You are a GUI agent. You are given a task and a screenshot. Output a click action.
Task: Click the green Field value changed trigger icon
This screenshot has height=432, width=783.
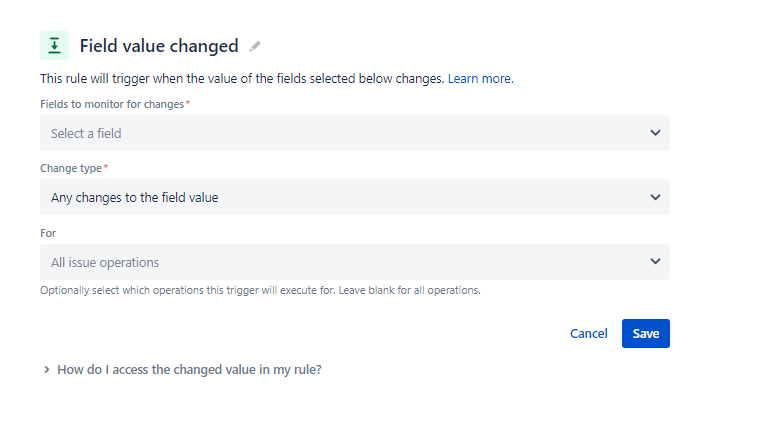(54, 45)
